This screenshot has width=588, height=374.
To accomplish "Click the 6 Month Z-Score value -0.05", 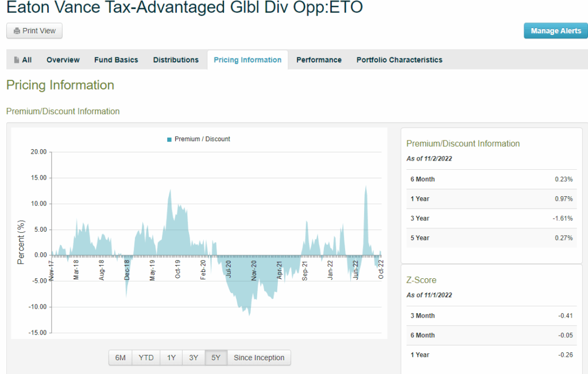I will coord(565,335).
